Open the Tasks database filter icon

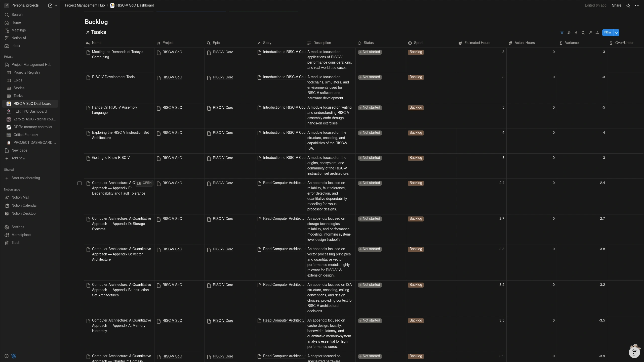point(562,33)
